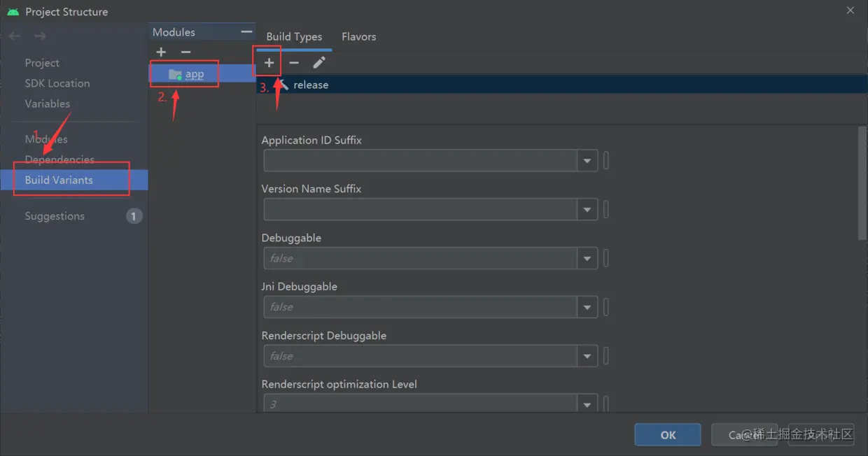Click marker beside Application ID Suffix field
This screenshot has height=456, width=868.
click(x=606, y=161)
